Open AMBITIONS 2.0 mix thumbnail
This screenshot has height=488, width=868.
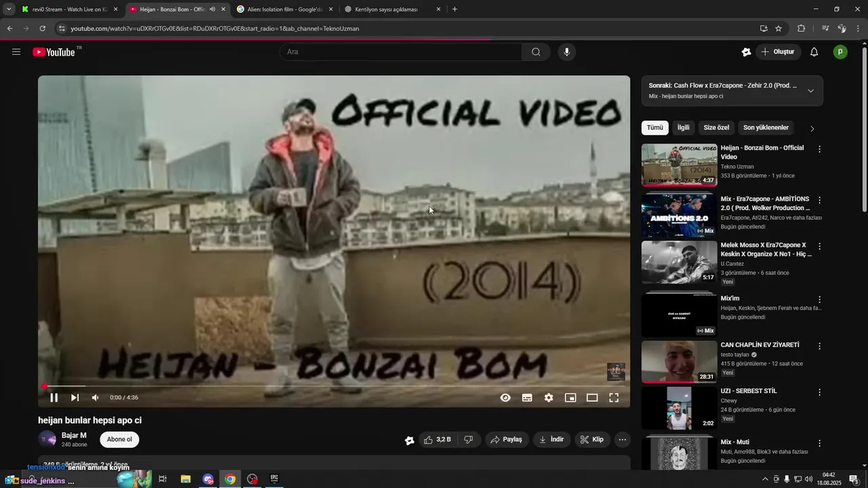pyautogui.click(x=679, y=216)
